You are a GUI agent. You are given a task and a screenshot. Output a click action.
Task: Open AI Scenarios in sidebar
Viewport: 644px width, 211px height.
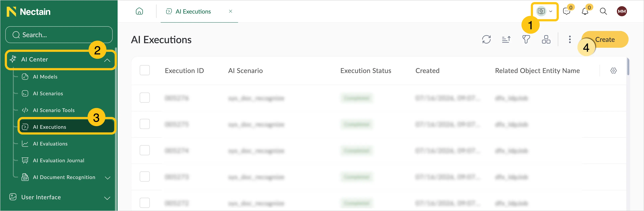(48, 93)
